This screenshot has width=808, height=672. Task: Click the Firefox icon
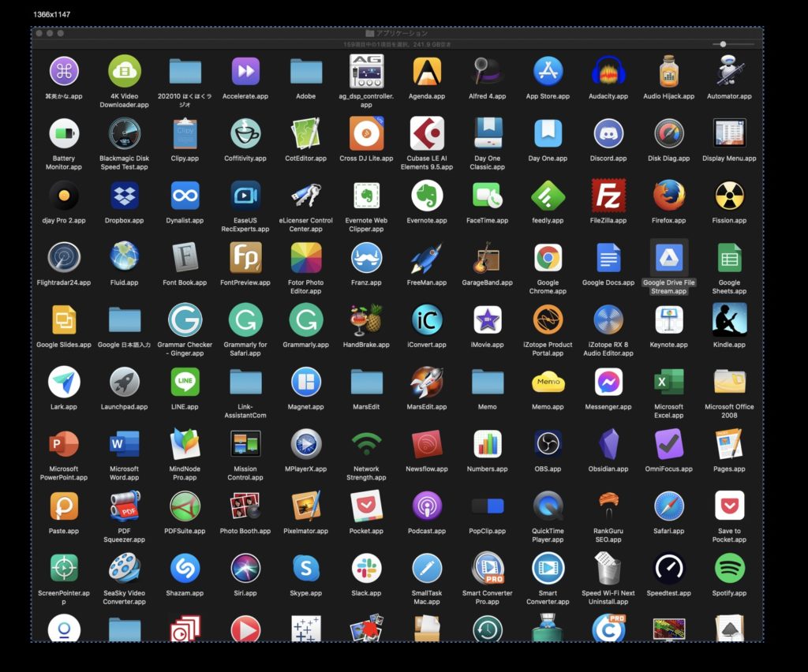668,196
